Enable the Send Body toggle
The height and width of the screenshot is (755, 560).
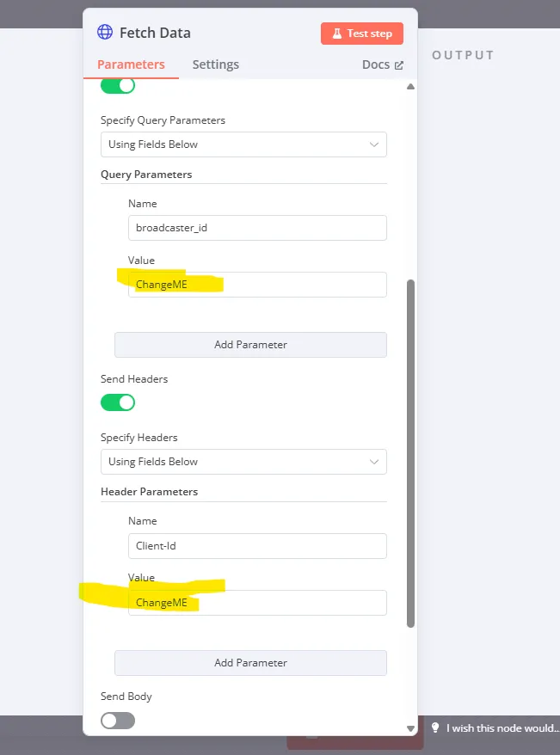(x=118, y=721)
